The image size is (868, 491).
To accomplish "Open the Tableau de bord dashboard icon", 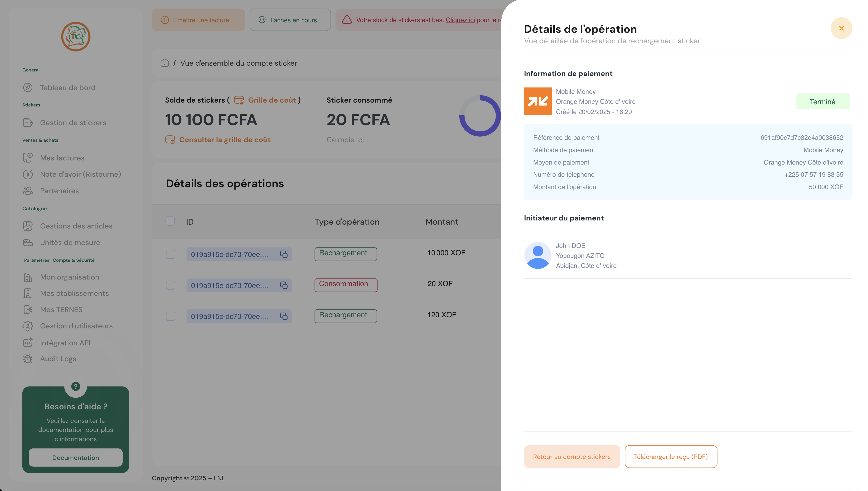I will coord(28,87).
